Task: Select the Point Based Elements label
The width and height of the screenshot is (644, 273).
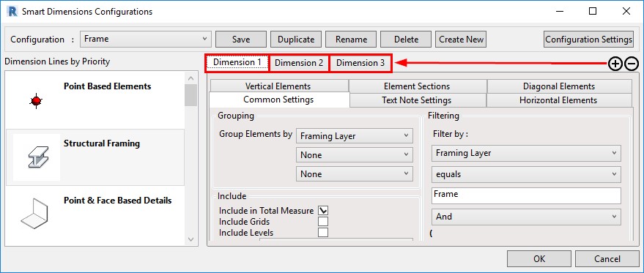Action: coord(107,86)
